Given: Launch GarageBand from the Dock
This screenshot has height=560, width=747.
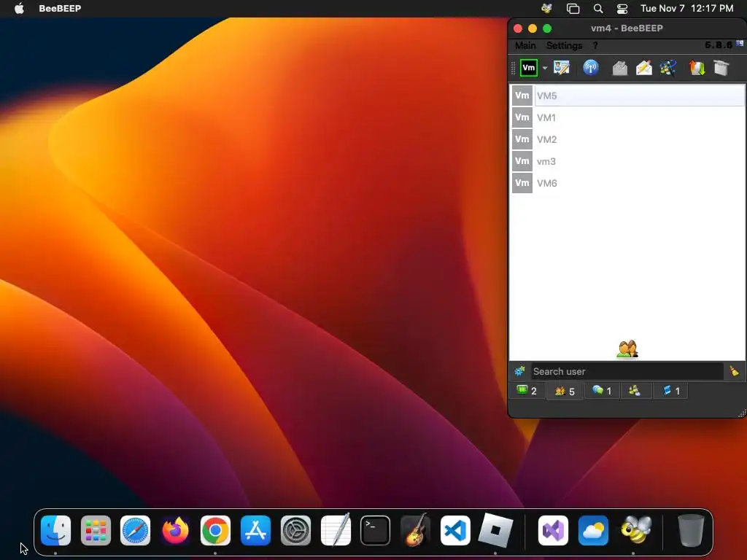Looking at the screenshot, I should pyautogui.click(x=415, y=529).
